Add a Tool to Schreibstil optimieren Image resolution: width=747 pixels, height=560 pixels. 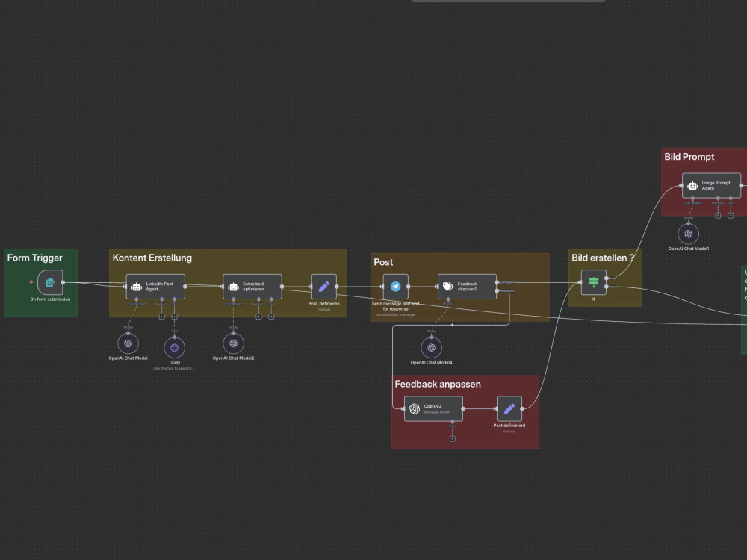coord(271,317)
